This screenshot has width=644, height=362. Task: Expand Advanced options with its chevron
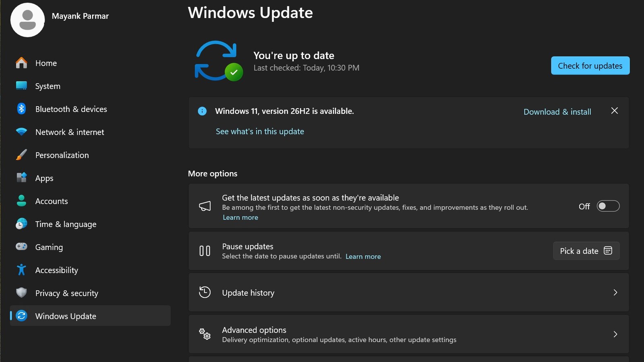point(615,334)
